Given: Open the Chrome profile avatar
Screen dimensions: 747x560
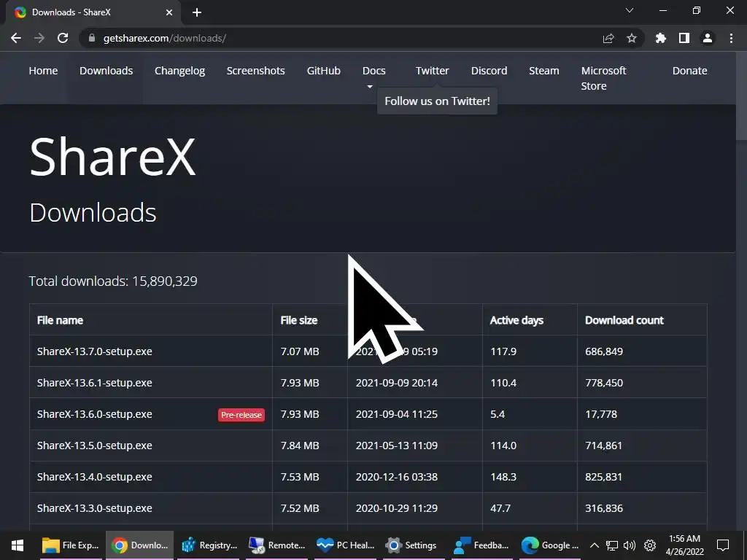Looking at the screenshot, I should 708,38.
